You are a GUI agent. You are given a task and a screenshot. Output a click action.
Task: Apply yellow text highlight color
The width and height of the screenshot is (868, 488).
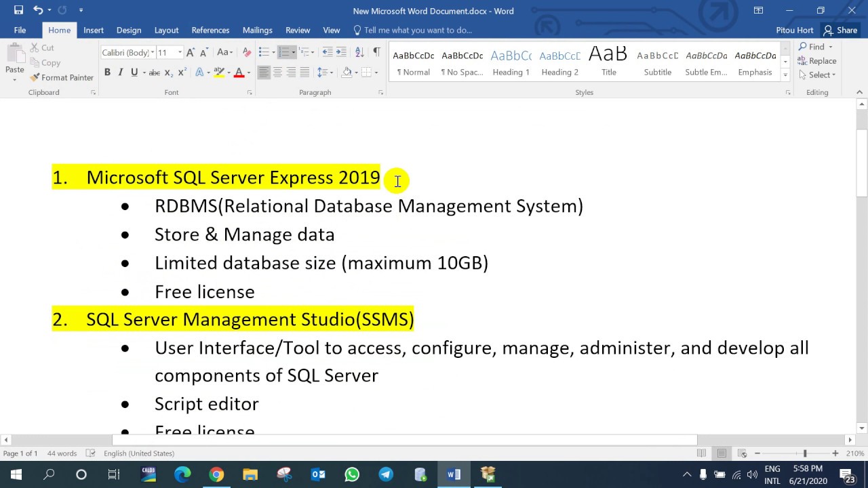[218, 73]
